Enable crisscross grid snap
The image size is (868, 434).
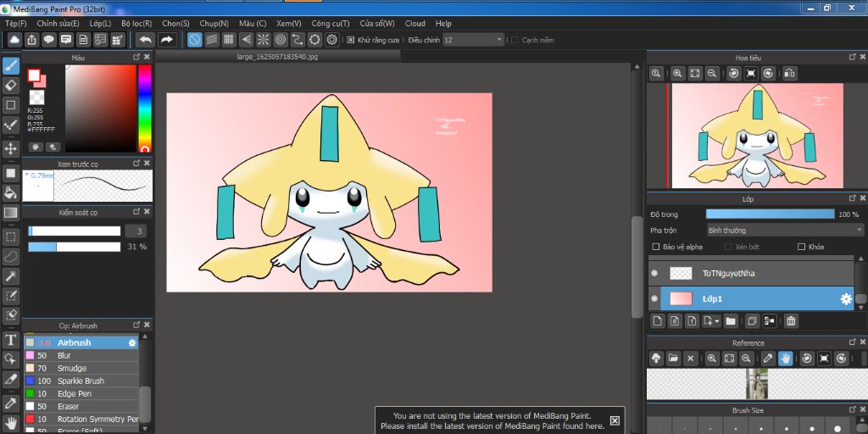point(229,39)
